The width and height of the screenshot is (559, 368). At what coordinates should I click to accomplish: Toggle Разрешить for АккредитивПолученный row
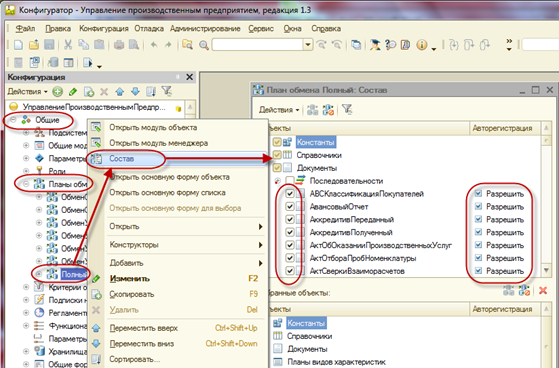coord(478,232)
